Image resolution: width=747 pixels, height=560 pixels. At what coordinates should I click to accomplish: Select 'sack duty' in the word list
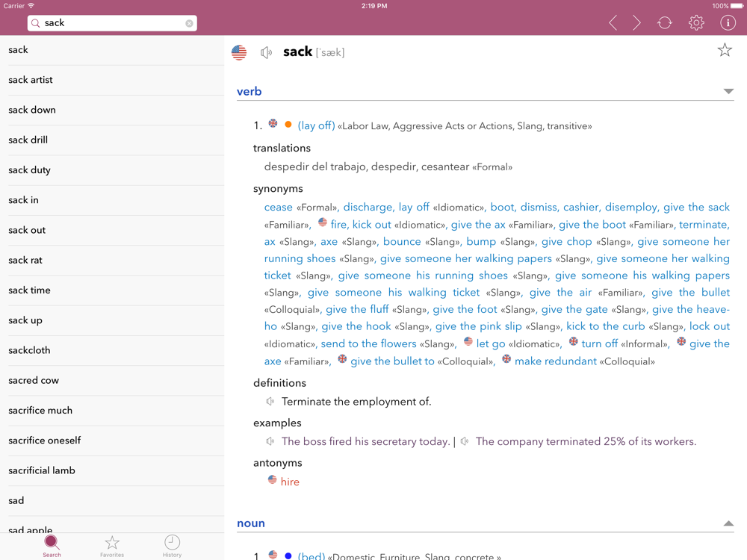pyautogui.click(x=112, y=170)
